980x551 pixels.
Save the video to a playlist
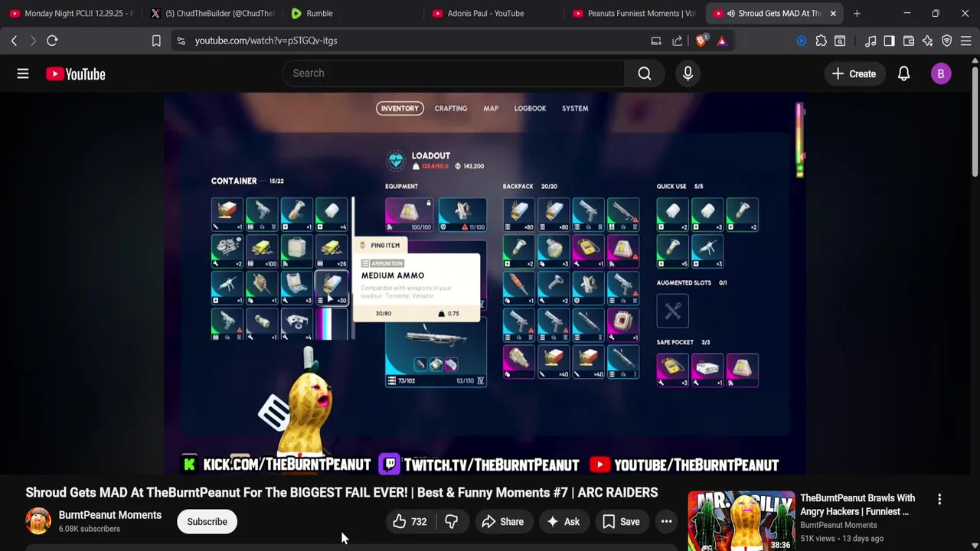621,522
